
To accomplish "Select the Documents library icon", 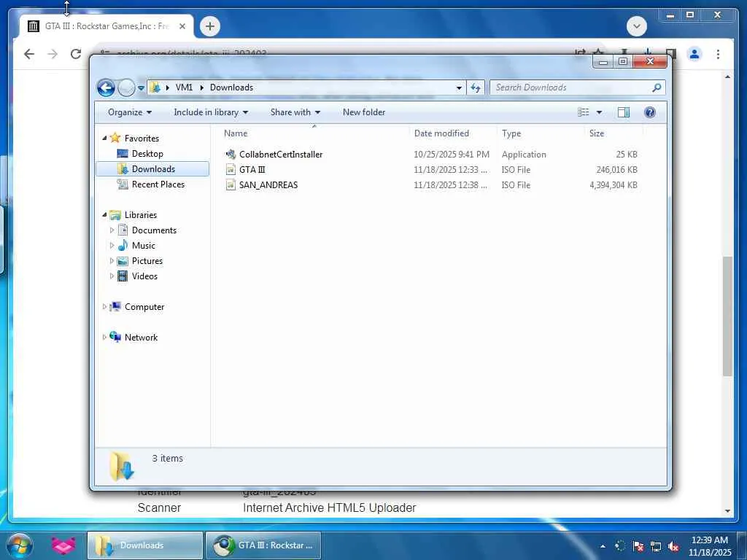I will (x=123, y=230).
